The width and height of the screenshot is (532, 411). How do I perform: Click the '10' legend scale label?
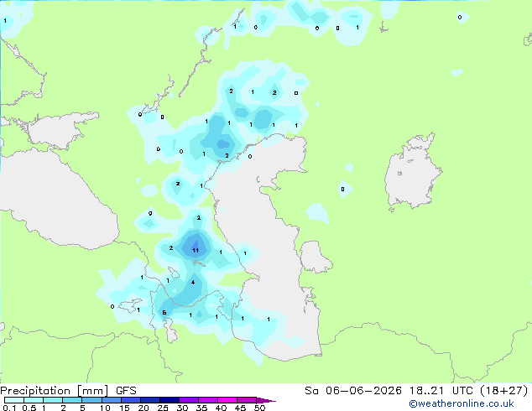tap(105, 408)
